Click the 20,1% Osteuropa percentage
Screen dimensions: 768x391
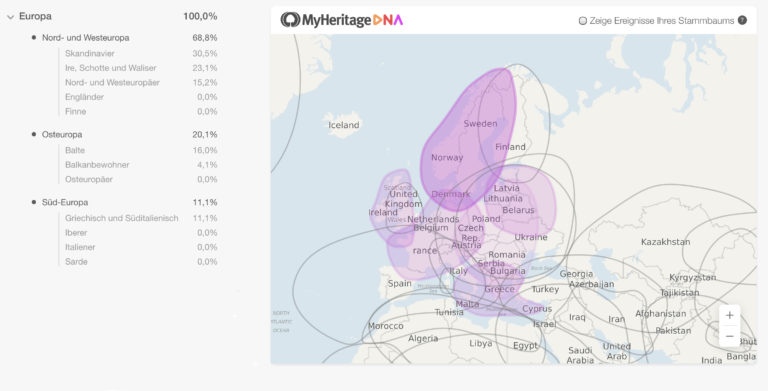point(205,134)
